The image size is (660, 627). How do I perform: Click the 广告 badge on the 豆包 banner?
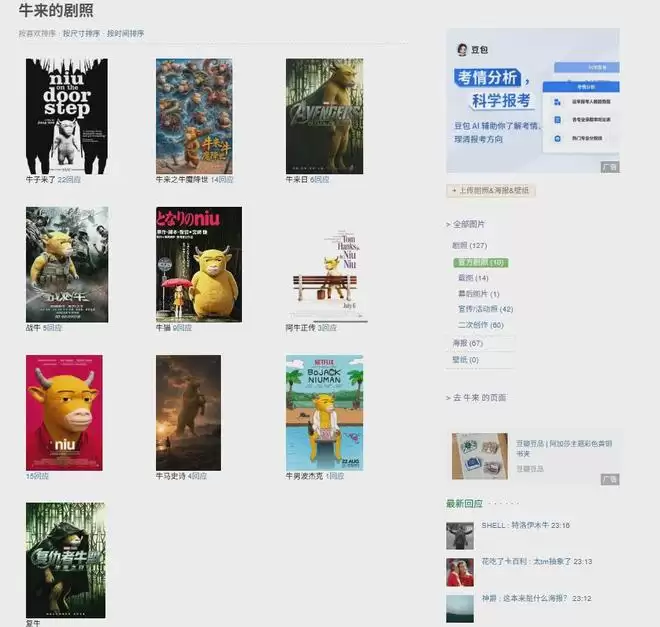609,167
